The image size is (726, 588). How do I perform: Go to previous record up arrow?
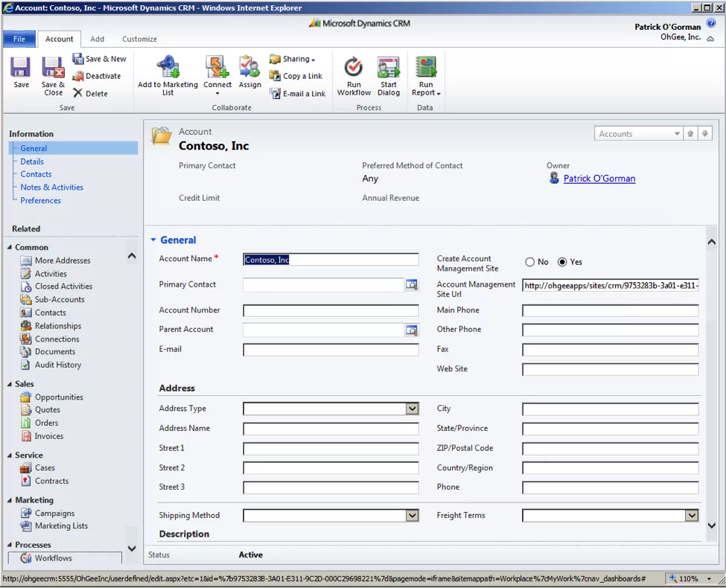(690, 134)
